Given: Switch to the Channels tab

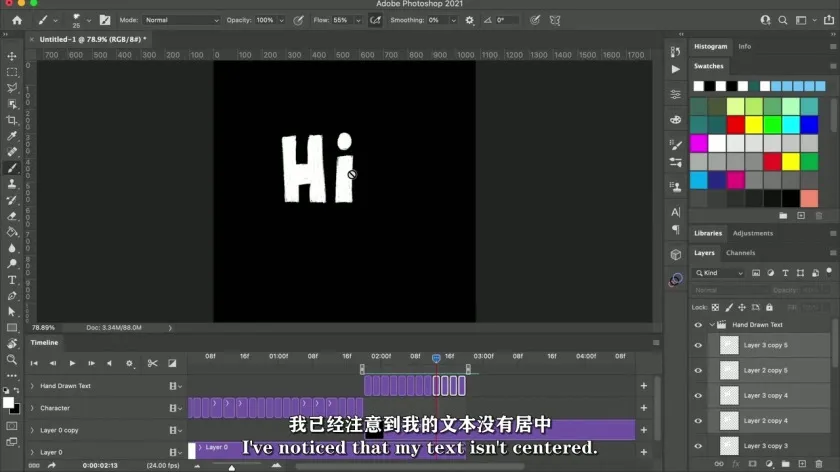Looking at the screenshot, I should pos(740,253).
